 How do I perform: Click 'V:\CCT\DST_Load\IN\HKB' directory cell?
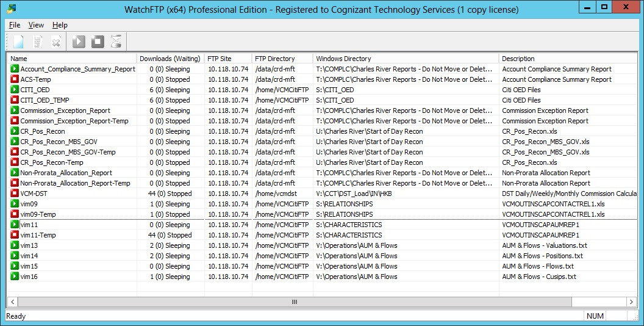coord(354,193)
